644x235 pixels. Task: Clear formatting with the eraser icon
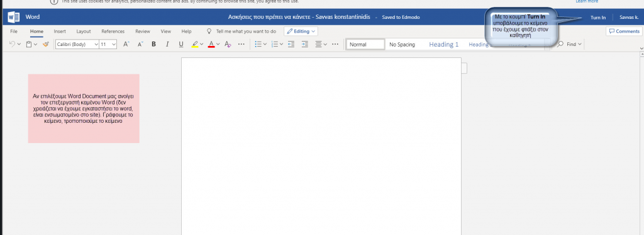coord(228,44)
